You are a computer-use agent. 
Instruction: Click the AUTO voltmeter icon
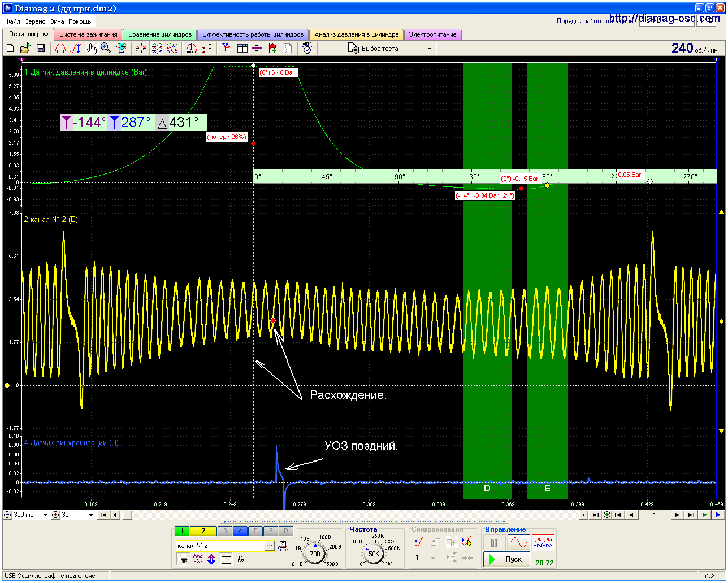click(x=307, y=48)
